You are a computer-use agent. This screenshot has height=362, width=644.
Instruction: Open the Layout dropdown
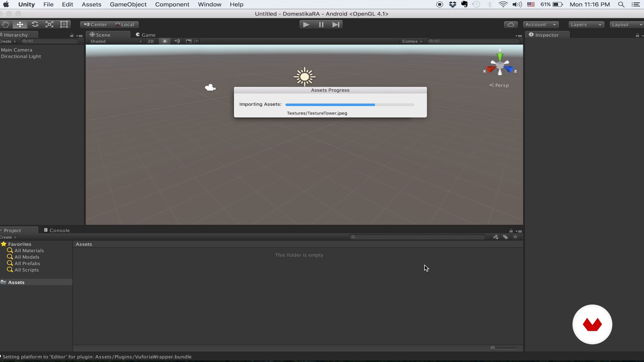pos(627,24)
